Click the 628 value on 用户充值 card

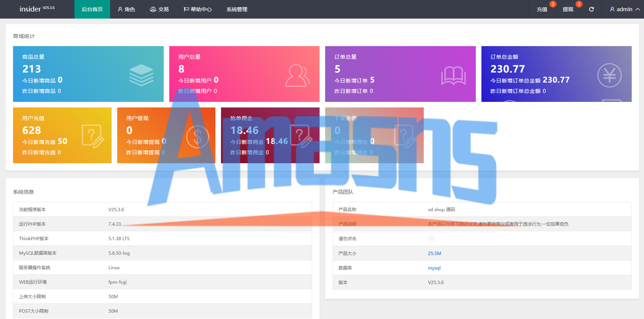[x=32, y=130]
